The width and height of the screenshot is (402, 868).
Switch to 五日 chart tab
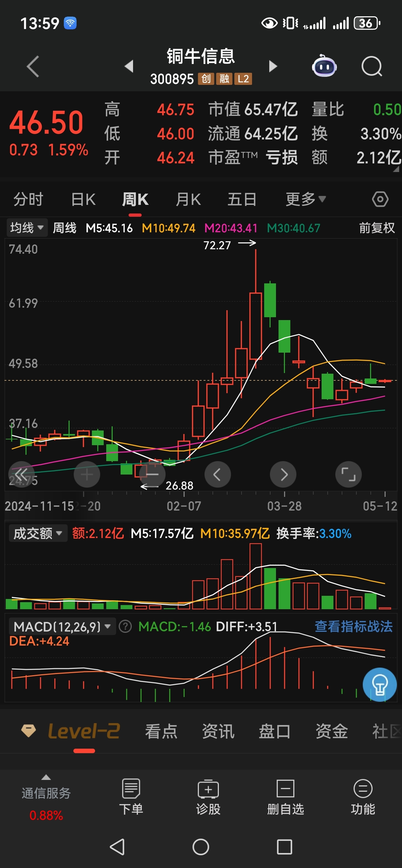click(x=242, y=199)
